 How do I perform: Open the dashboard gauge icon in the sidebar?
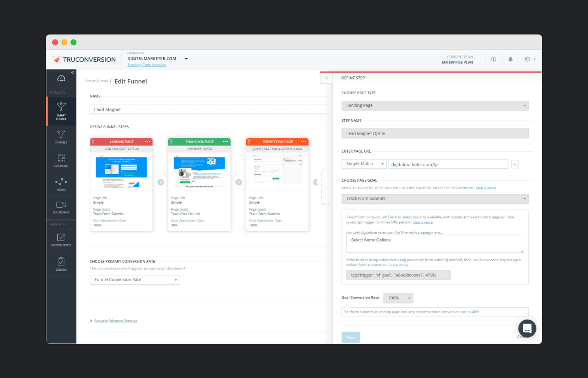click(x=61, y=79)
